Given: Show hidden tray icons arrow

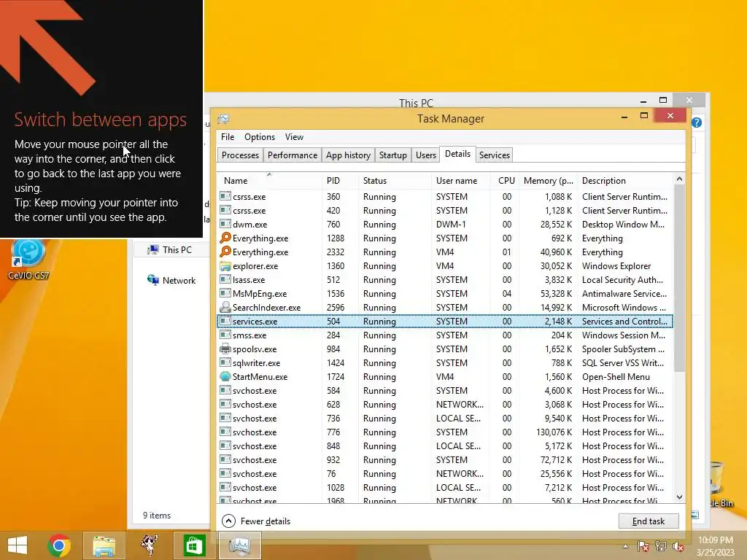Looking at the screenshot, I should click(x=625, y=546).
